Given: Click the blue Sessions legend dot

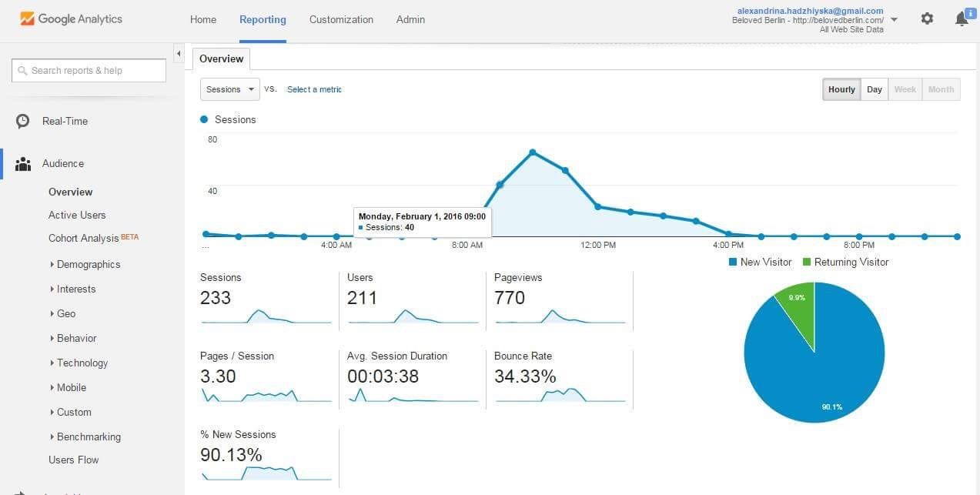Looking at the screenshot, I should tap(204, 119).
